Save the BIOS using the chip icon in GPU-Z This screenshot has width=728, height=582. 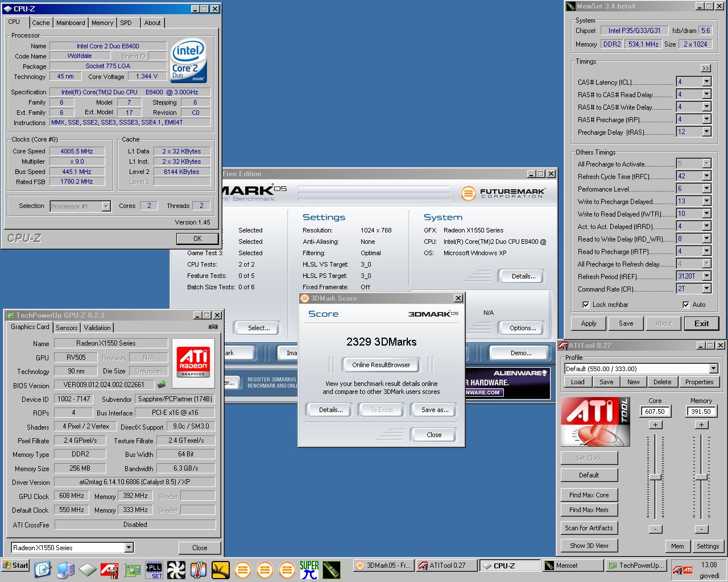click(x=162, y=385)
